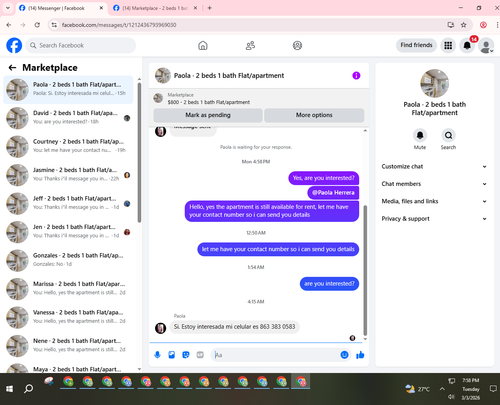This screenshot has height=405, width=500.
Task: Expand Privacy & support section
Action: [434, 219]
